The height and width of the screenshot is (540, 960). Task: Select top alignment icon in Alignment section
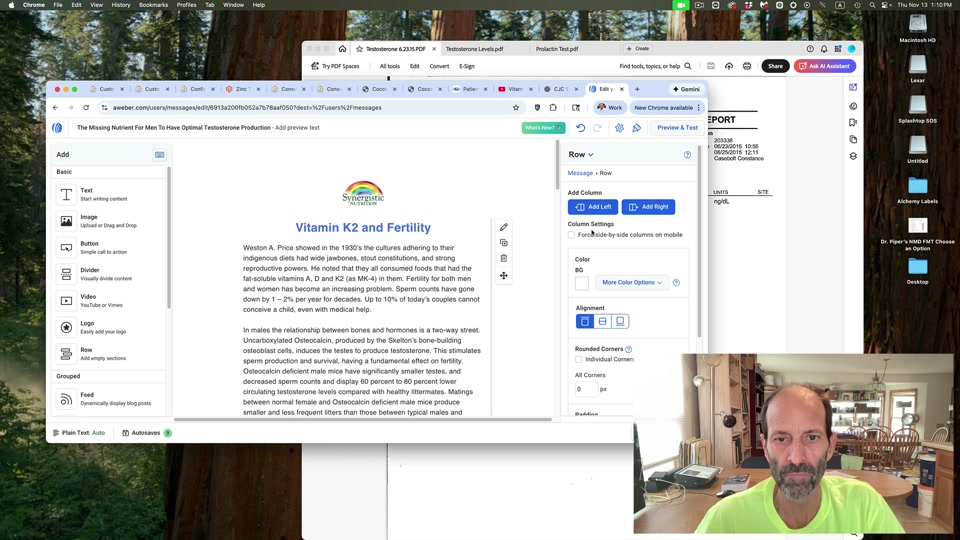pyautogui.click(x=585, y=321)
